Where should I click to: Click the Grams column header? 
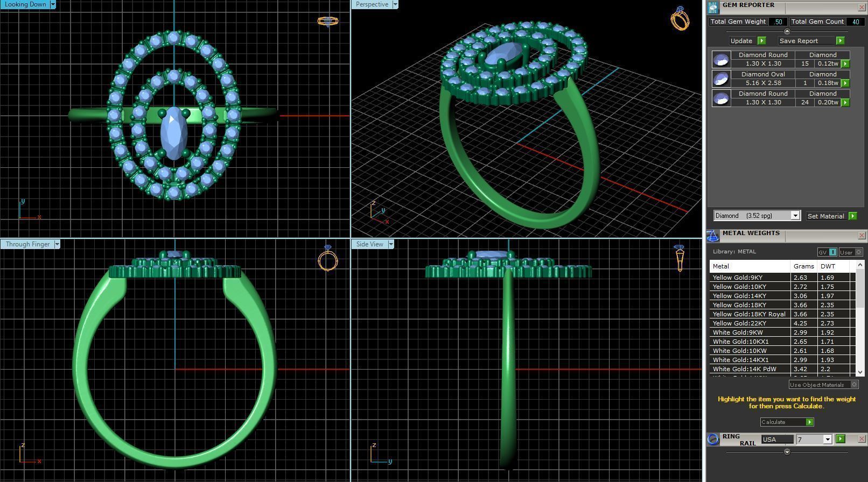(803, 266)
